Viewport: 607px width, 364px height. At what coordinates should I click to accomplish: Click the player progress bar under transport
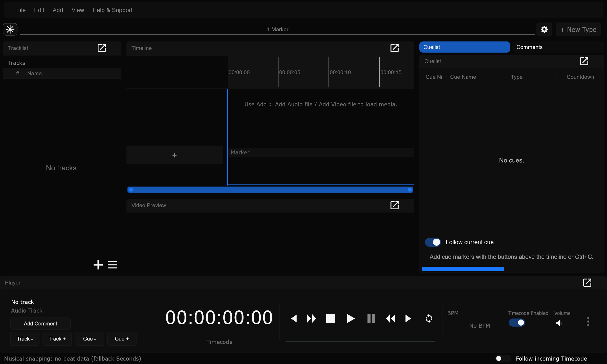(361, 342)
